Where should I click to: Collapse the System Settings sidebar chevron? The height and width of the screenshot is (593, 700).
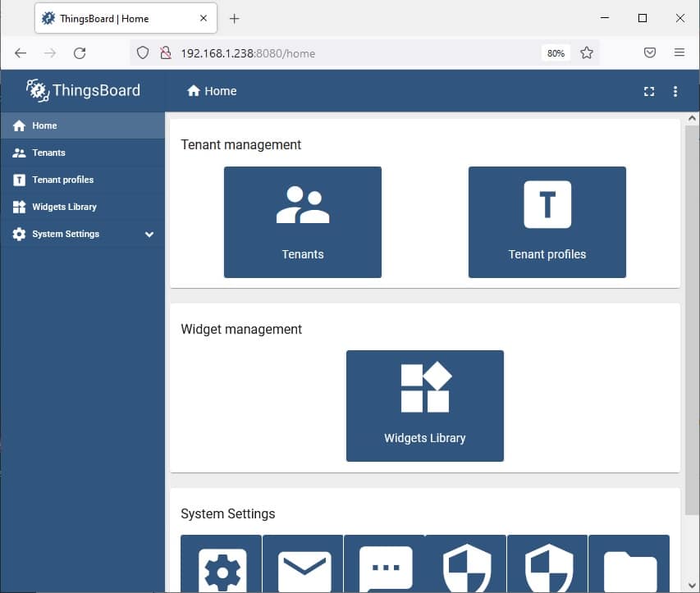click(x=149, y=234)
